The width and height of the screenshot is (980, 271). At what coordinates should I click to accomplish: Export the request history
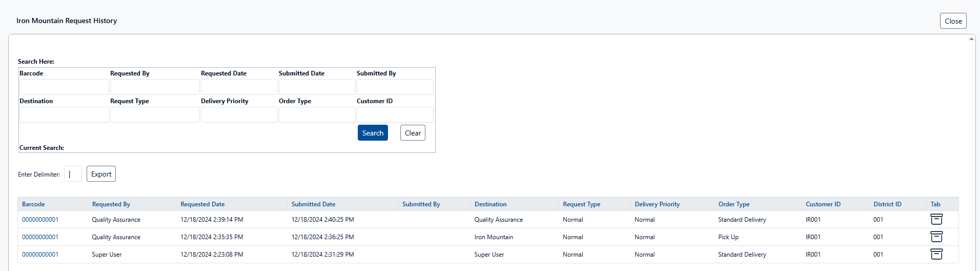point(101,174)
